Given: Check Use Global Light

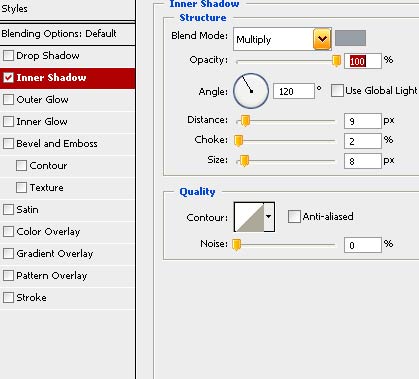Looking at the screenshot, I should (337, 91).
